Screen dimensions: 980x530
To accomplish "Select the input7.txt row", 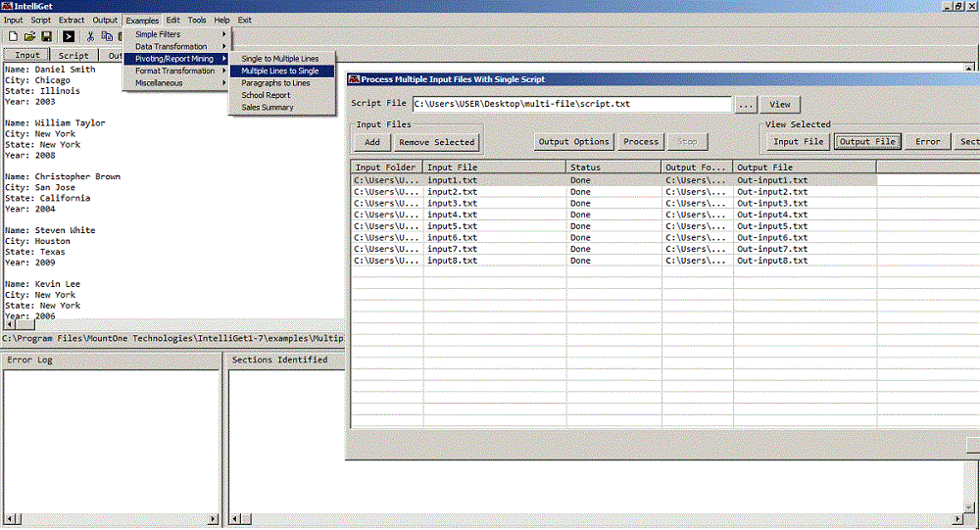I will [x=613, y=249].
